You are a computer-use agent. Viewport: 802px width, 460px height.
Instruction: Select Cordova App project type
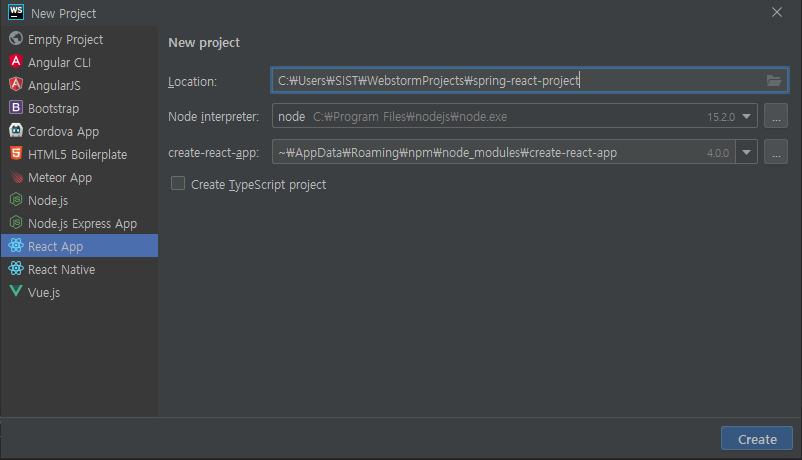point(79,132)
